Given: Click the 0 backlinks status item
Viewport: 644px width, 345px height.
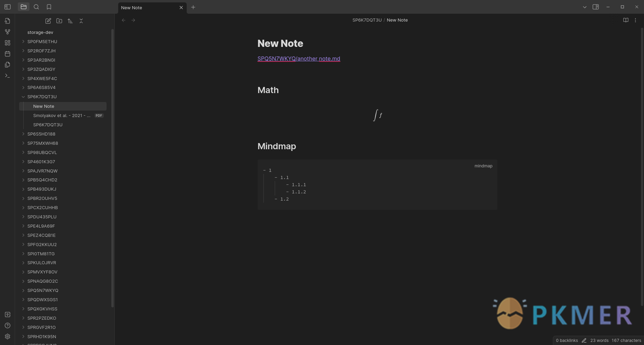Looking at the screenshot, I should (567, 341).
